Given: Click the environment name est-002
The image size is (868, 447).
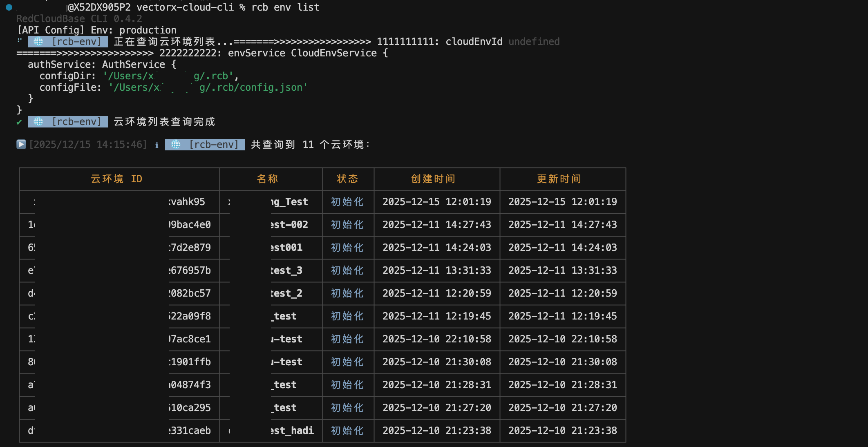Looking at the screenshot, I should [x=289, y=225].
